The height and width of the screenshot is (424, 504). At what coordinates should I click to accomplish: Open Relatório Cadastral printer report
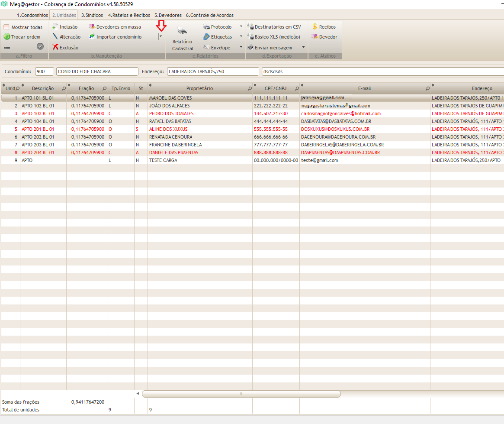pos(183,38)
